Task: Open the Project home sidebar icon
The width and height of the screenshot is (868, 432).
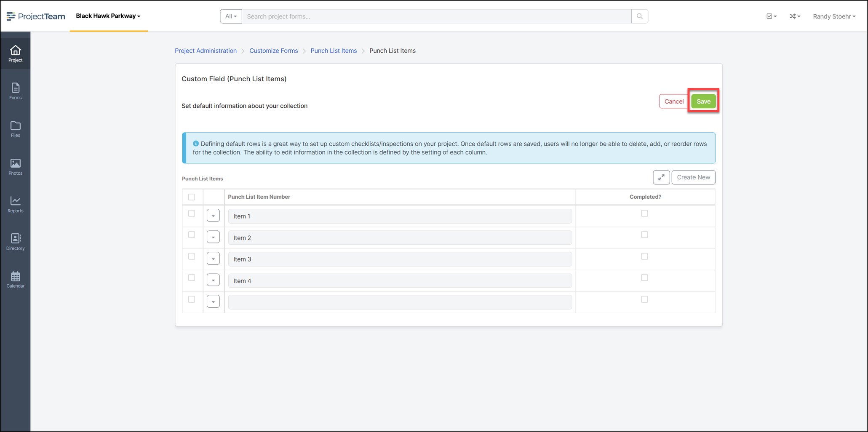Action: click(15, 54)
